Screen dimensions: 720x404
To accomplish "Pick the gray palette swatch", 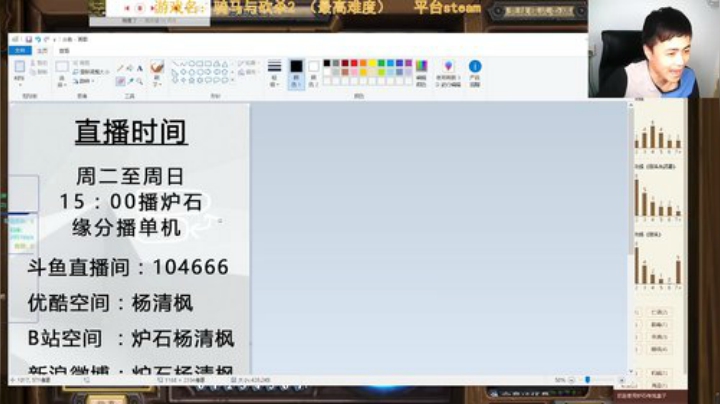I will click(x=336, y=63).
